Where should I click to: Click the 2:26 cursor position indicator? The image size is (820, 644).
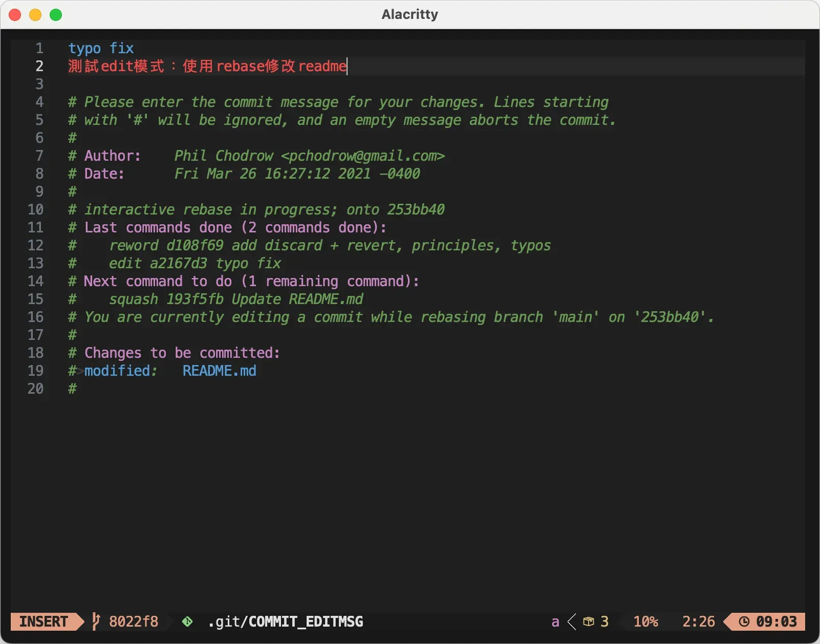[699, 621]
